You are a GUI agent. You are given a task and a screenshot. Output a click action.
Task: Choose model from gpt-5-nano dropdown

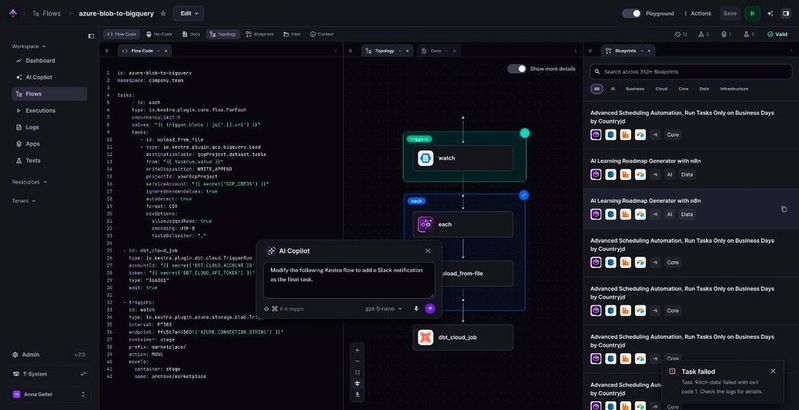coord(383,309)
